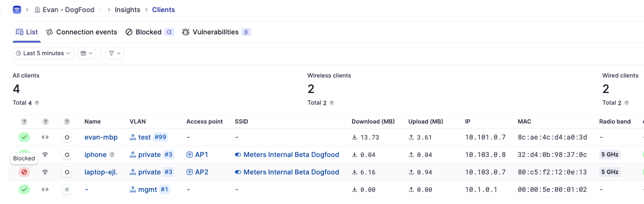Expand the filter dropdown
This screenshot has height=204, width=644.
pos(115,53)
